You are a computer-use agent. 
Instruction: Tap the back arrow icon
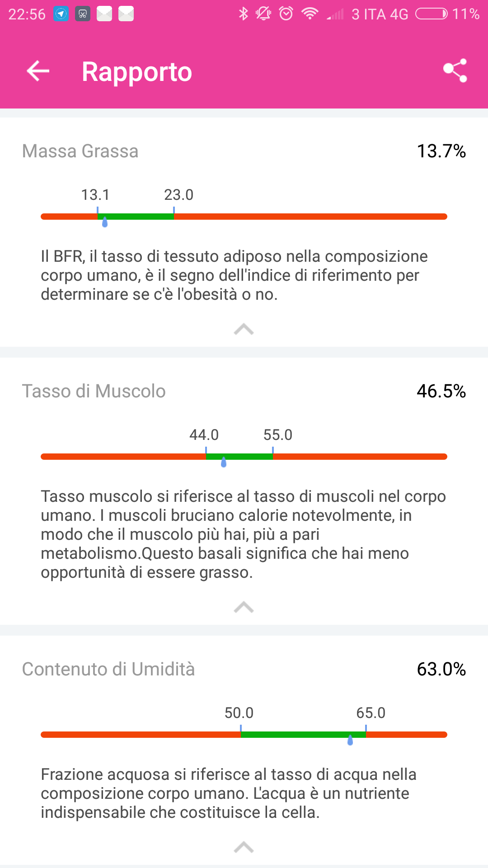pyautogui.click(x=38, y=71)
